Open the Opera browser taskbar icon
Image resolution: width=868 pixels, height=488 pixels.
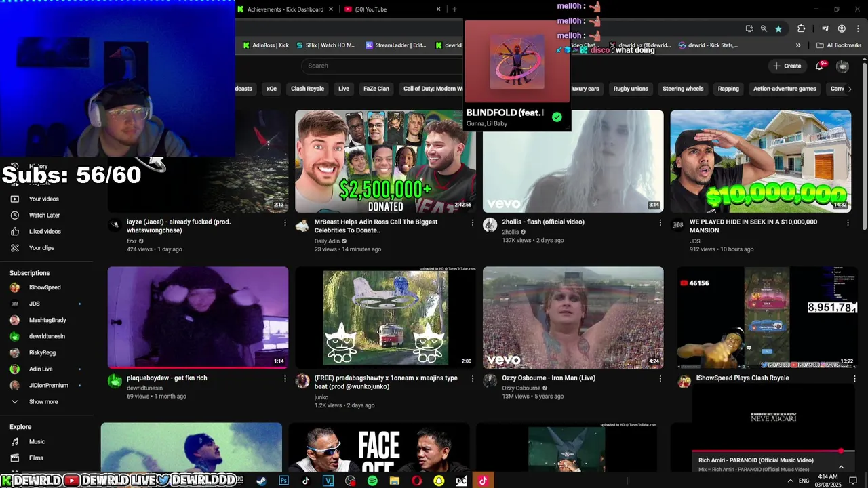416,481
